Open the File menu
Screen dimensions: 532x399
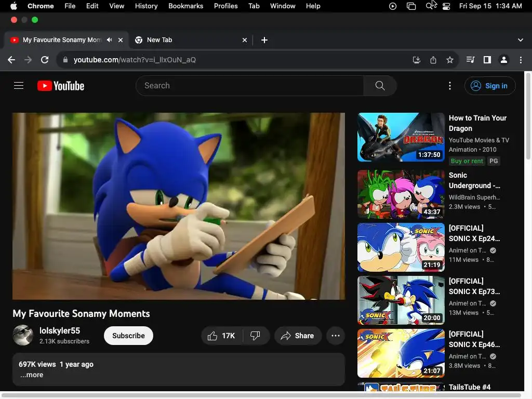pyautogui.click(x=70, y=6)
